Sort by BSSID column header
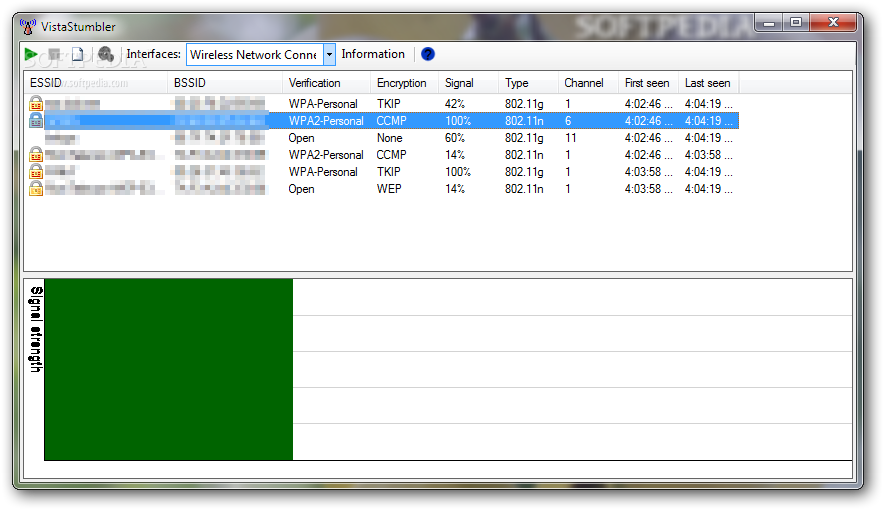The height and width of the screenshot is (510, 884). (225, 83)
